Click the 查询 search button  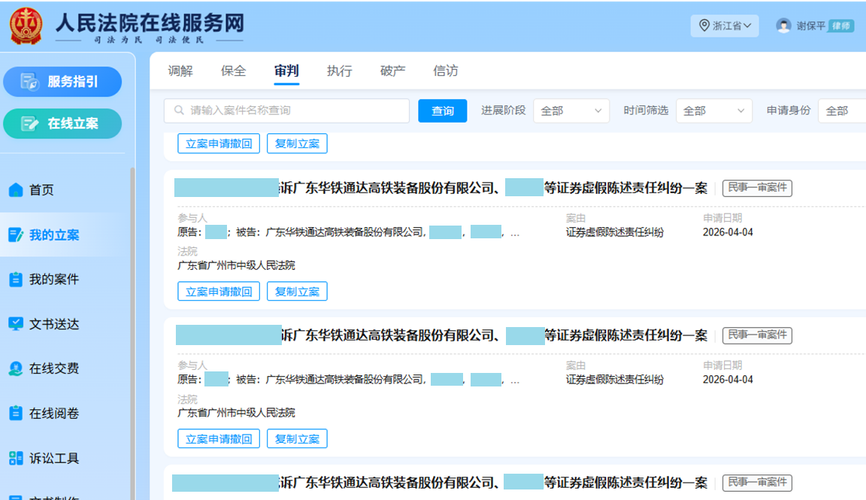click(x=442, y=111)
